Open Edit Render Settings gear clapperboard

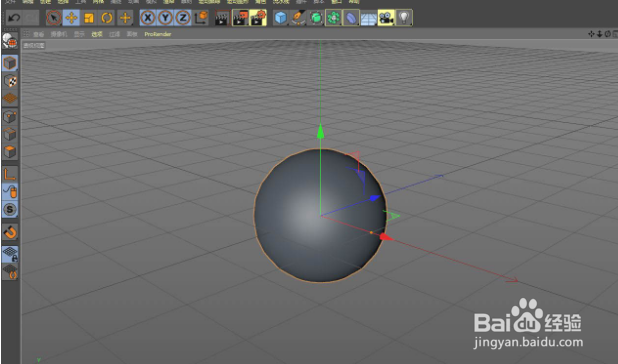click(258, 18)
